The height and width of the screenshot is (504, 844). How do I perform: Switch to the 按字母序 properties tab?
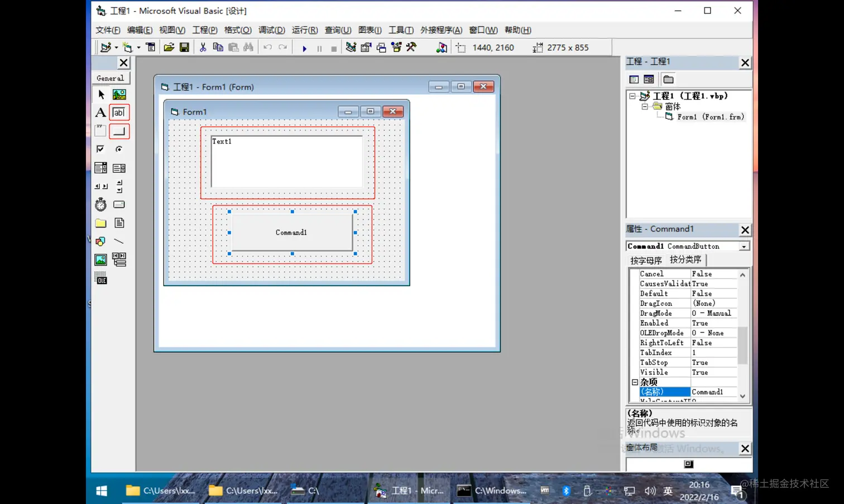coord(646,261)
